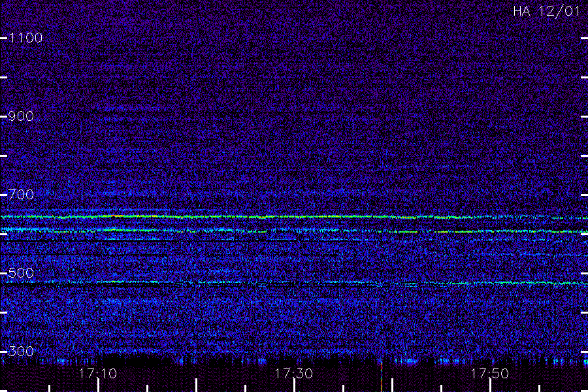
Task: Click the 17:10 time axis label
Action: 98,374
